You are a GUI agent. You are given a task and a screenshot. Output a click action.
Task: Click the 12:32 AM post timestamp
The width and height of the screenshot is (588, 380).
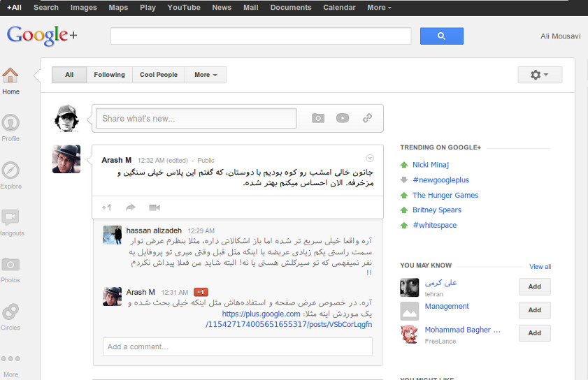coord(151,161)
